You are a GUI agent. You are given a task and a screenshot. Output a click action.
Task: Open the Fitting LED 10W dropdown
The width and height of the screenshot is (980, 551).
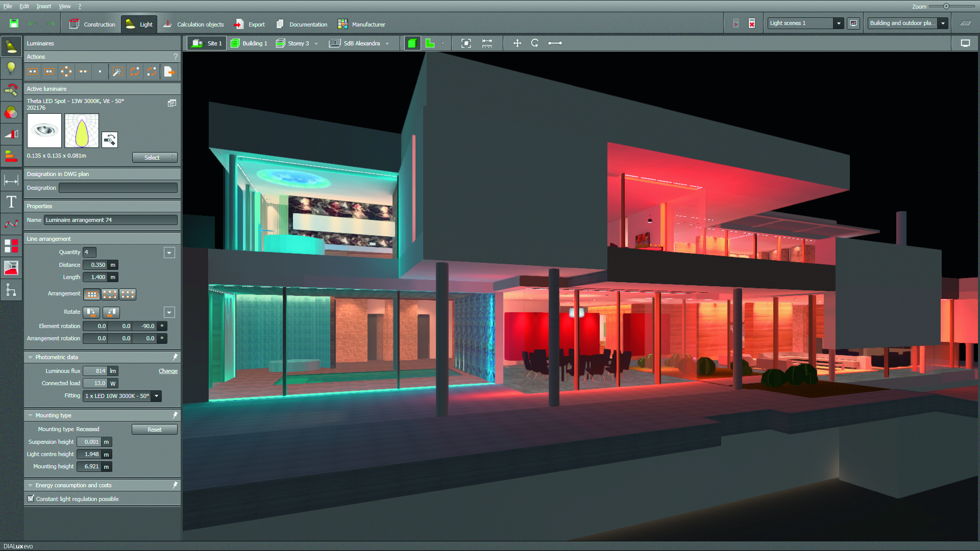(157, 396)
